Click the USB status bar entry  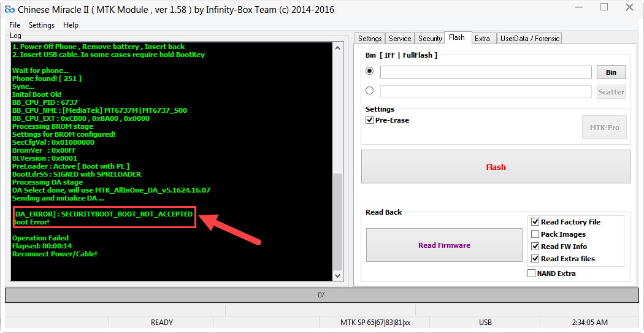tap(485, 323)
